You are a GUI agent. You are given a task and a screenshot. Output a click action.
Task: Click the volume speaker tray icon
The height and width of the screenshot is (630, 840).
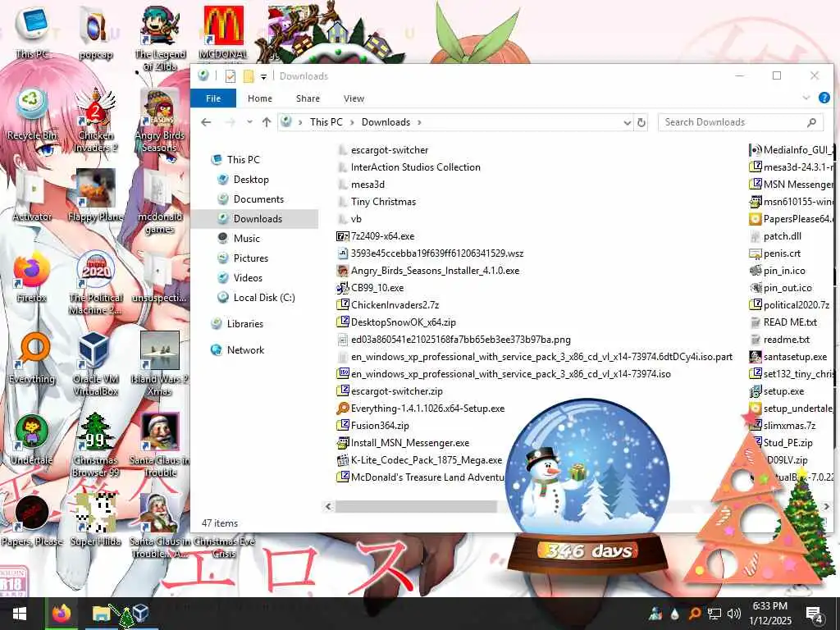tap(734, 614)
